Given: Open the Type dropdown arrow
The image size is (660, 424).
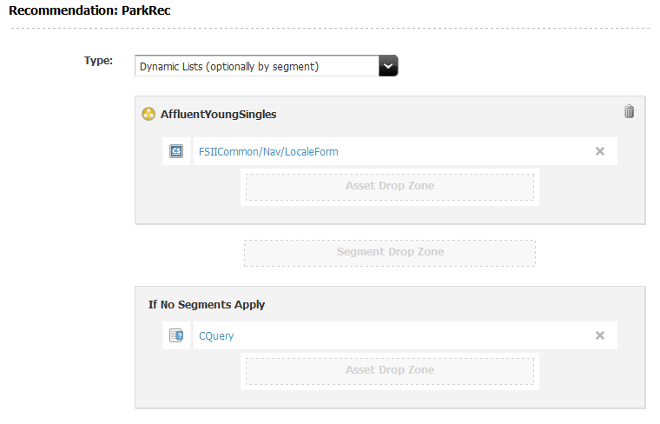Looking at the screenshot, I should point(389,67).
